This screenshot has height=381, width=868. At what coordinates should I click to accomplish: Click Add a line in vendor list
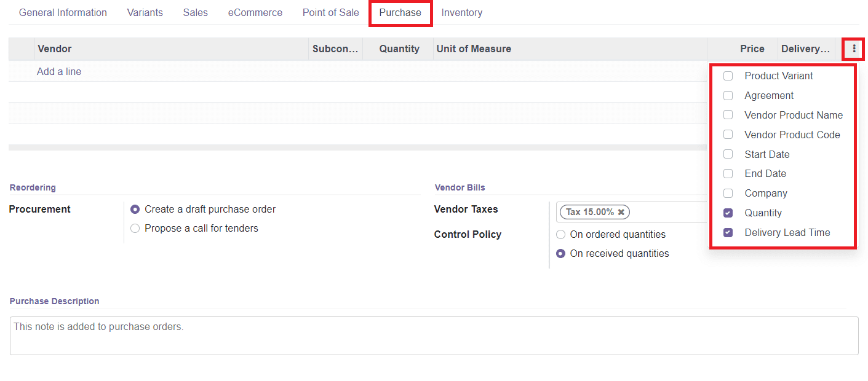click(58, 71)
